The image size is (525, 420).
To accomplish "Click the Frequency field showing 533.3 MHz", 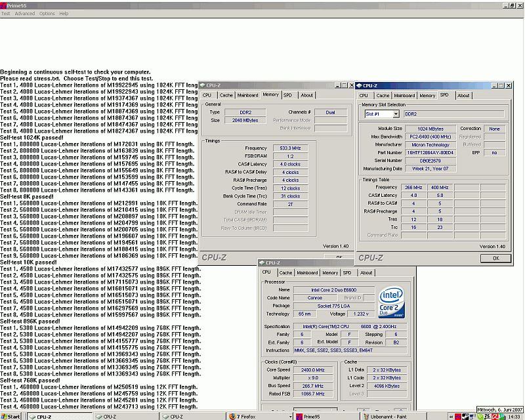I will pyautogui.click(x=290, y=148).
